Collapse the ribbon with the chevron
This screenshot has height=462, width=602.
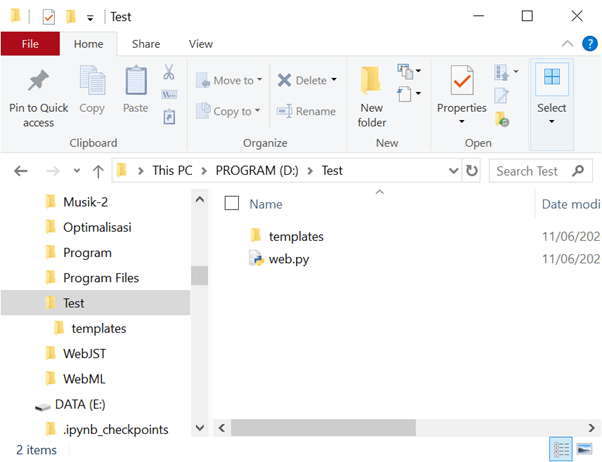pyautogui.click(x=568, y=44)
